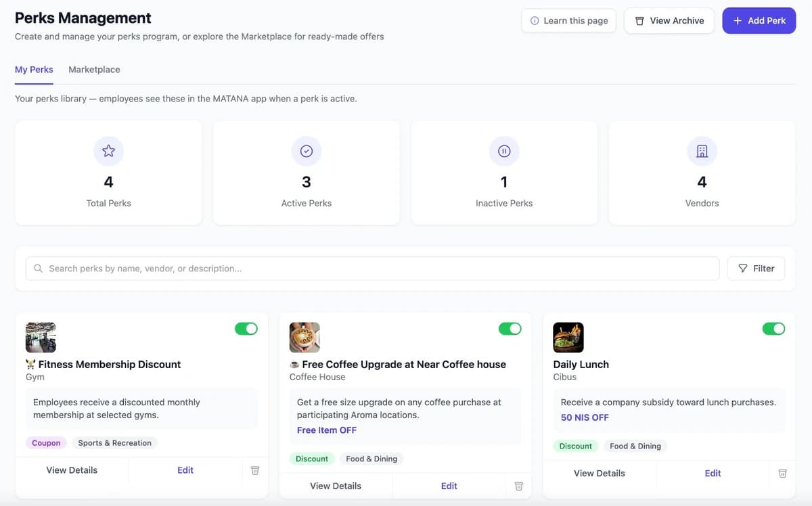Click the Coupon tag on Fitness perk
Screen dimensions: 812x506
46,443
